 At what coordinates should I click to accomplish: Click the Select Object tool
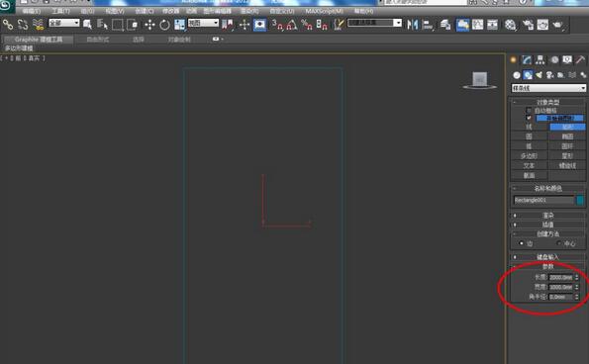(x=87, y=25)
